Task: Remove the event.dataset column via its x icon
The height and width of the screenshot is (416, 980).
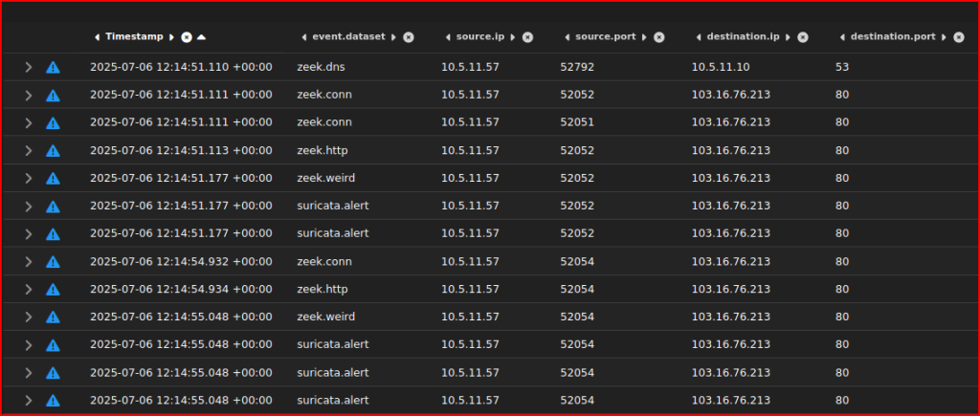Action: tap(409, 37)
